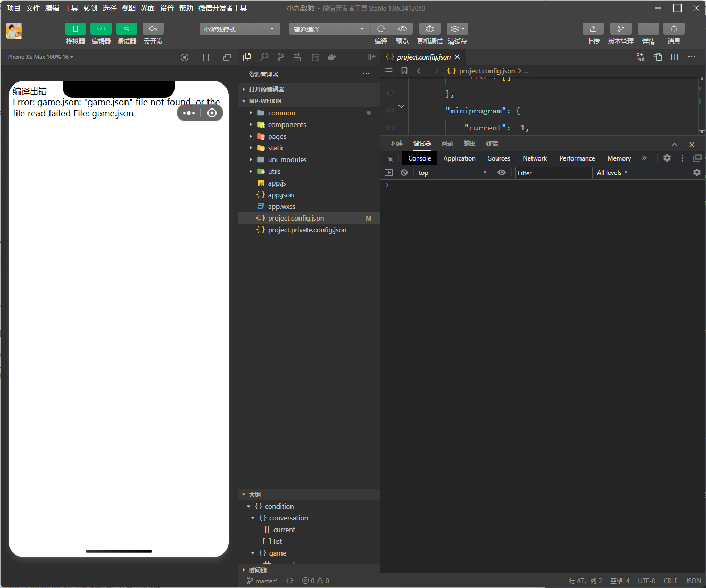
Task: Open the 小游戏模式 mode dropdown
Action: pos(239,29)
